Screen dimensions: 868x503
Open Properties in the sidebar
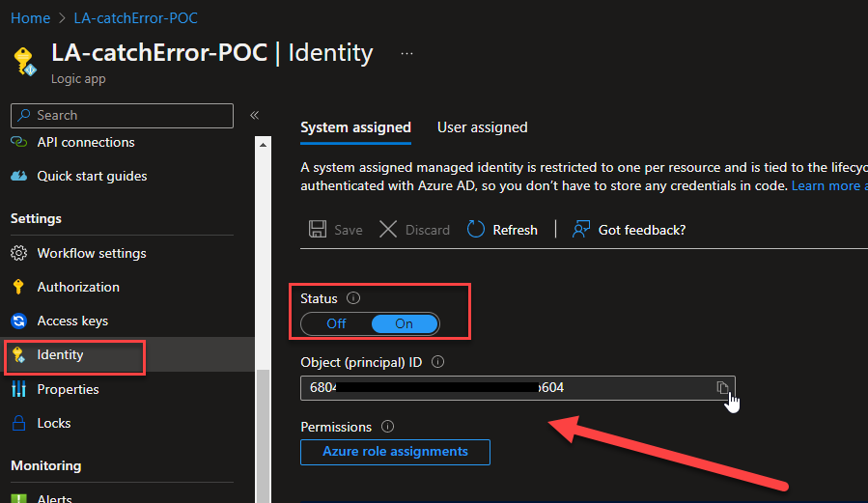point(68,389)
